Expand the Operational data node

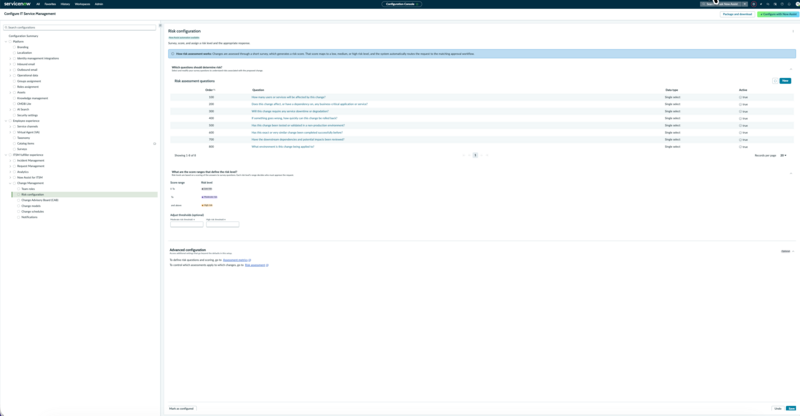[x=10, y=76]
